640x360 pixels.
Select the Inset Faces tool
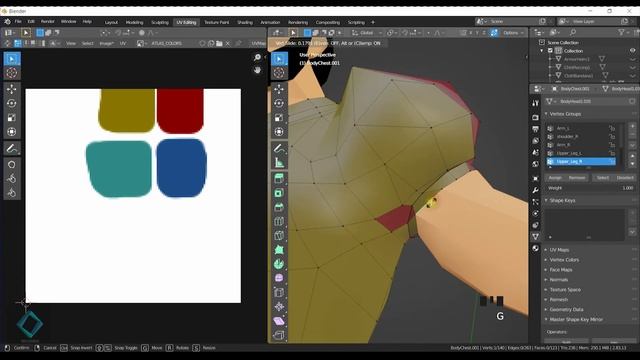pos(279,193)
